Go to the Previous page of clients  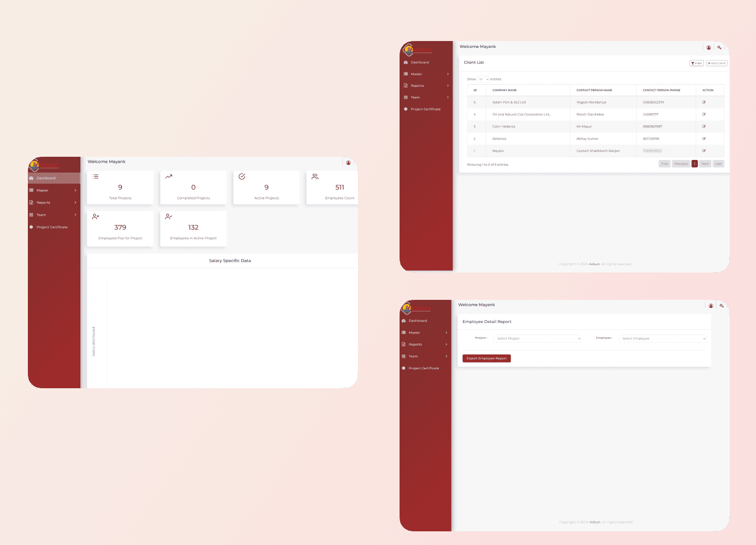pyautogui.click(x=681, y=164)
